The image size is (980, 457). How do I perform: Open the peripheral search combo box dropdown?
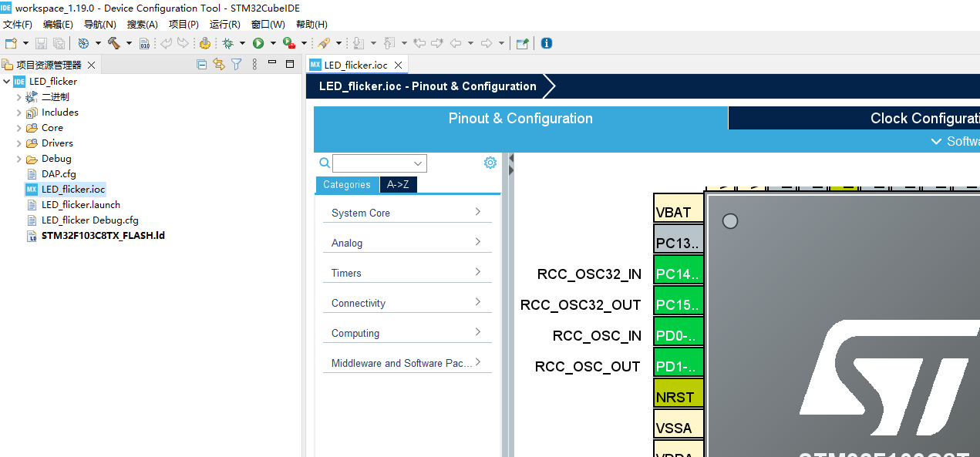click(419, 163)
